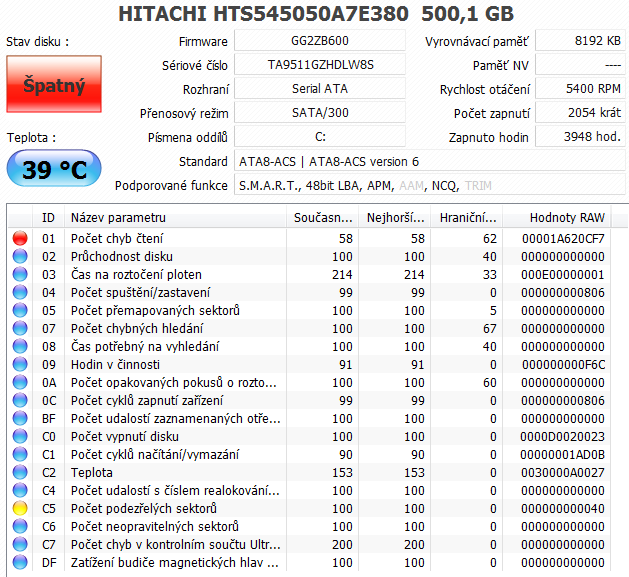Click the status icon for Teplota row C2
Viewport: 629px width, 577px height.
pyautogui.click(x=20, y=473)
